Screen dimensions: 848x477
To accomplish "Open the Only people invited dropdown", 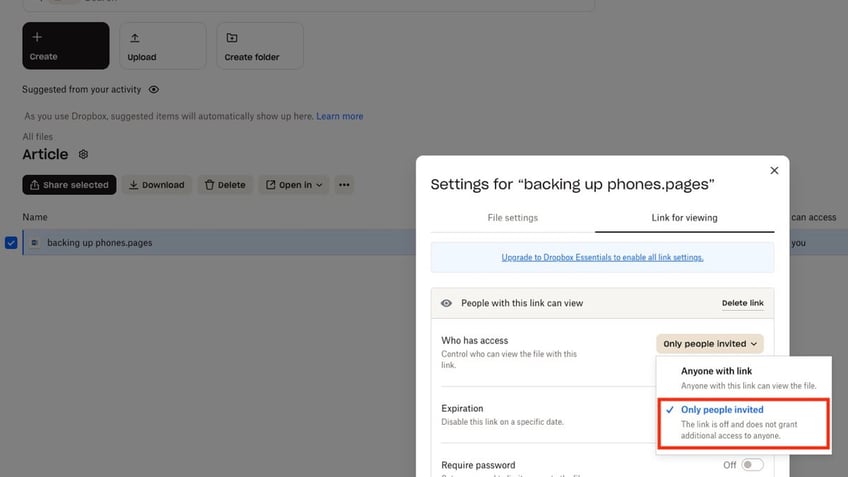I will [710, 343].
